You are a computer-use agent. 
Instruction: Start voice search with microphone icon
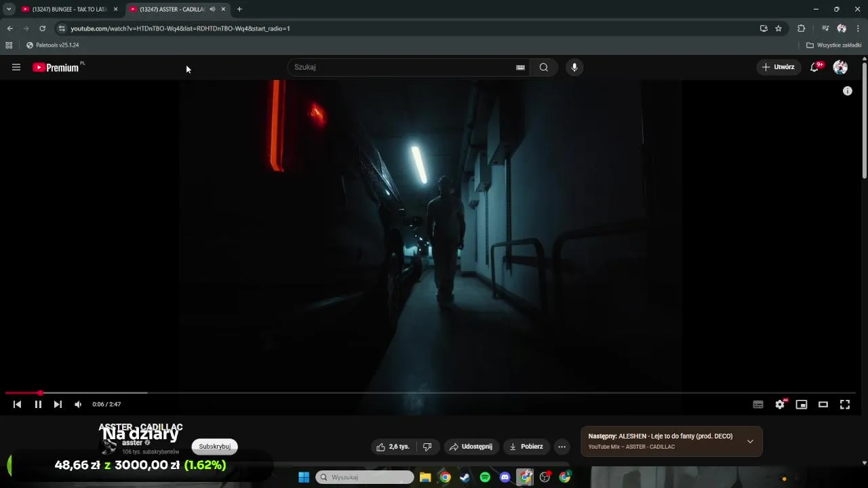pos(574,67)
